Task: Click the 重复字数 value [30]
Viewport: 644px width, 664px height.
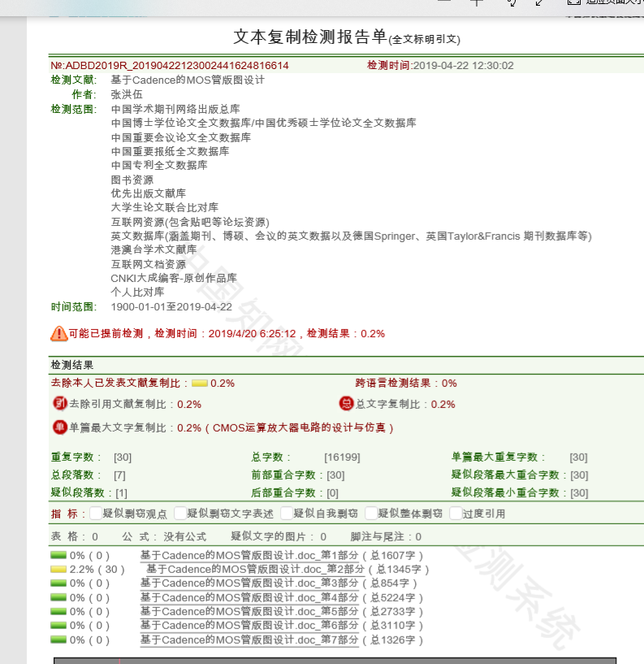Action: (123, 458)
